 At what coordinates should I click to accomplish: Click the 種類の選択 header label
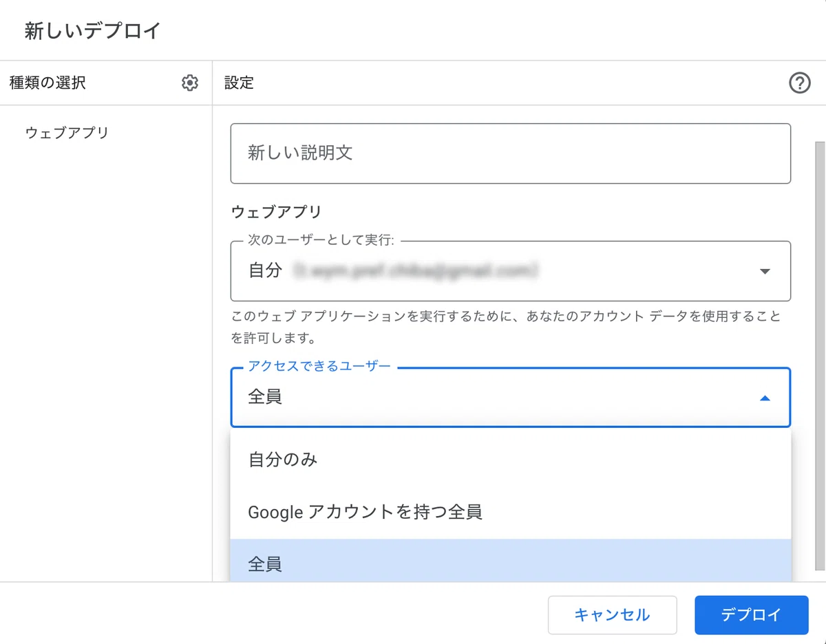[47, 83]
